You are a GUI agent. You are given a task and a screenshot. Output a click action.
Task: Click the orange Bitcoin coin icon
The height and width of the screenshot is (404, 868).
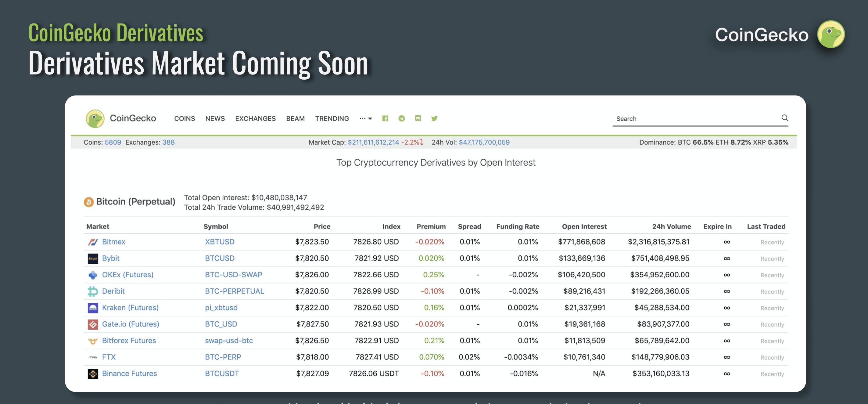coord(89,202)
